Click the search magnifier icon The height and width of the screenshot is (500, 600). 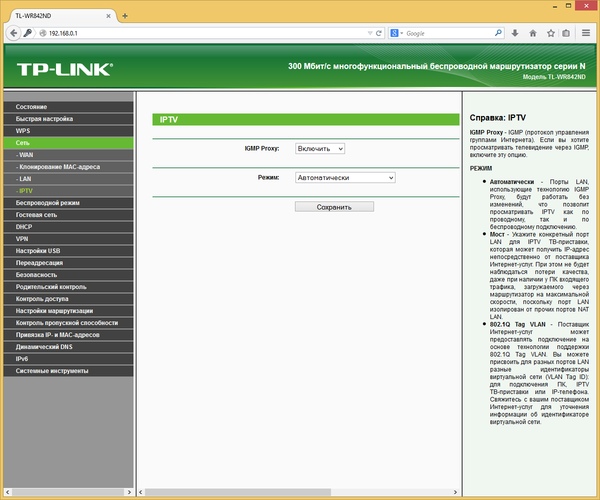click(498, 33)
